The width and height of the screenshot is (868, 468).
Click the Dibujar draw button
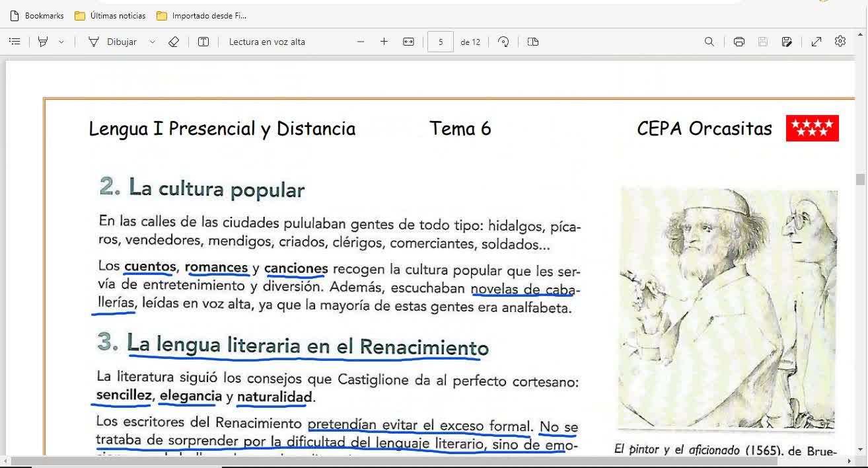click(x=114, y=42)
